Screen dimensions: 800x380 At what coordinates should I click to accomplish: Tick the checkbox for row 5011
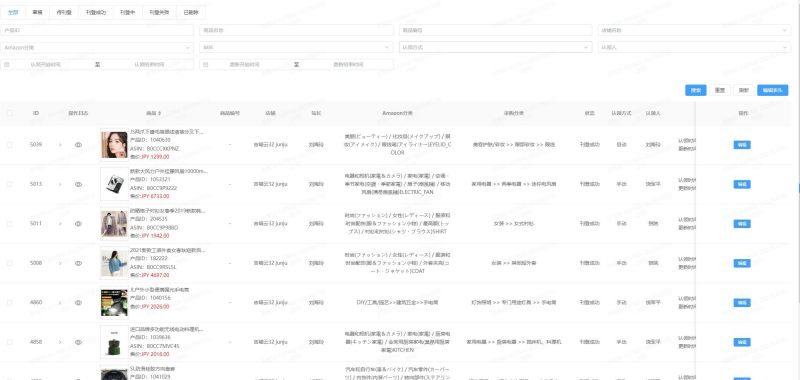[9, 223]
